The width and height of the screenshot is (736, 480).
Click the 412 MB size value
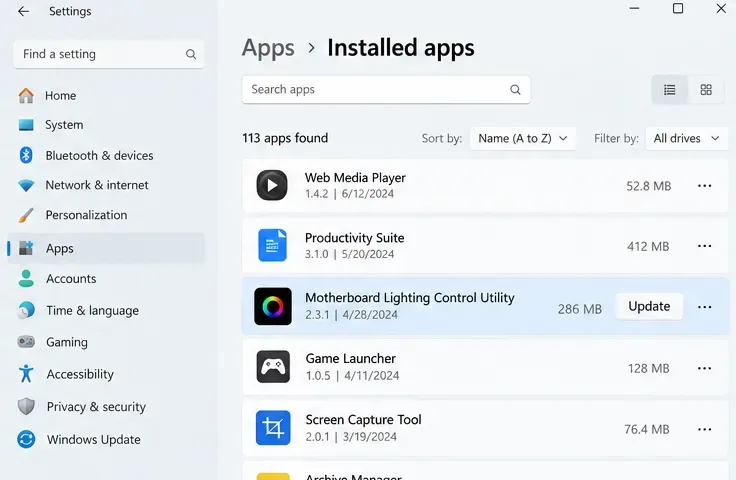coord(648,246)
